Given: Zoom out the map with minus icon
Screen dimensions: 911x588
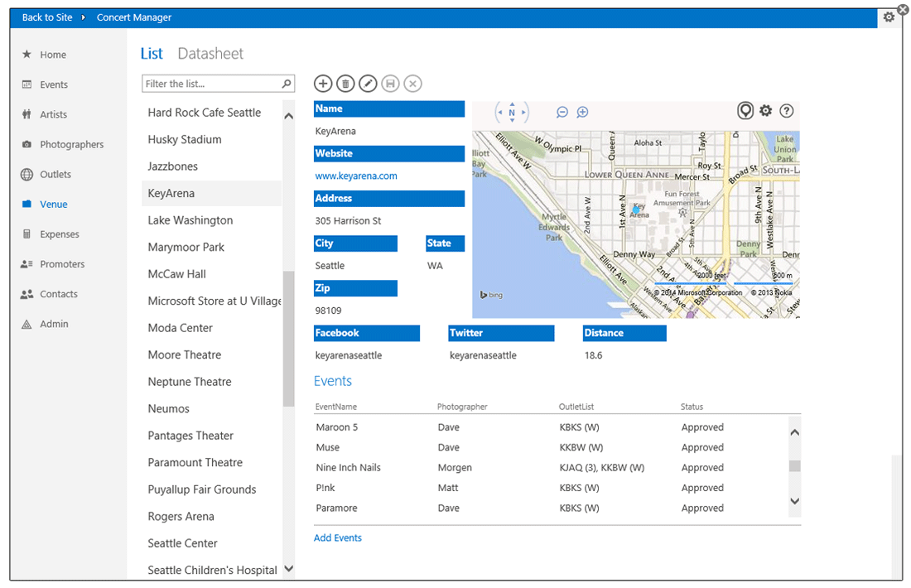Looking at the screenshot, I should [562, 112].
